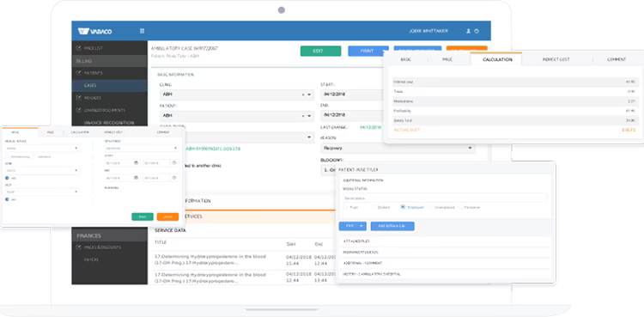Select the Pensioner social status option
644x317 pixels.
[x=460, y=207]
